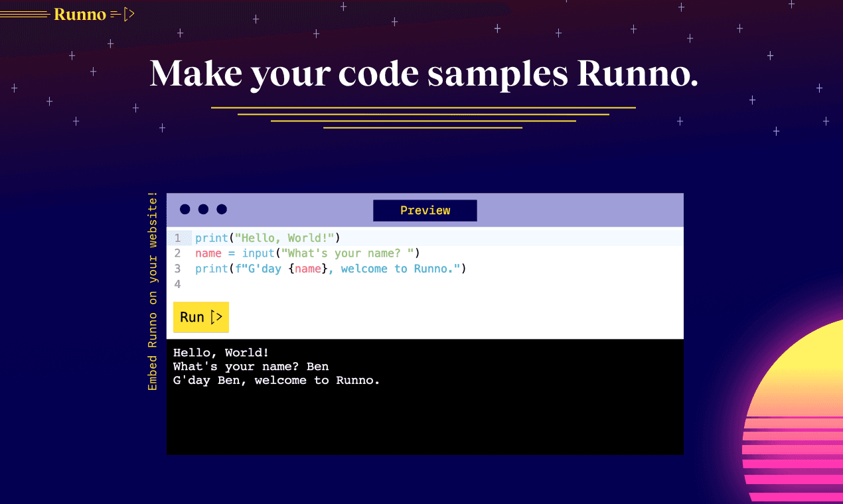
Task: Click the third window dot in editor header
Action: click(x=222, y=210)
